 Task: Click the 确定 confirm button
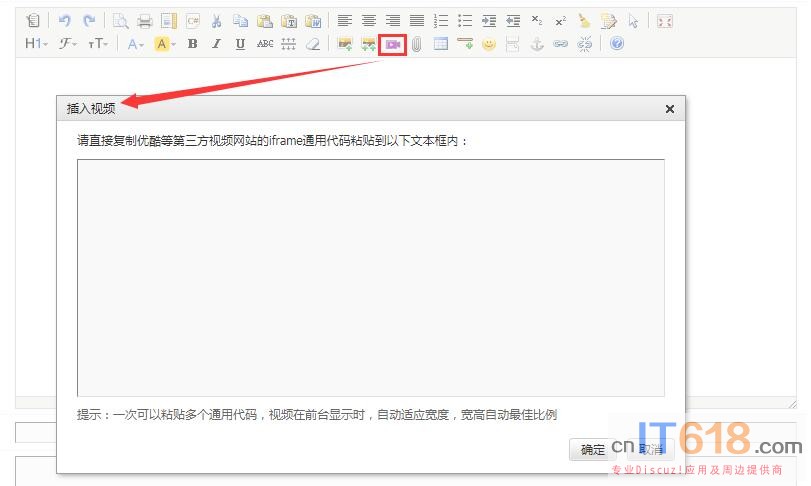[x=593, y=450]
